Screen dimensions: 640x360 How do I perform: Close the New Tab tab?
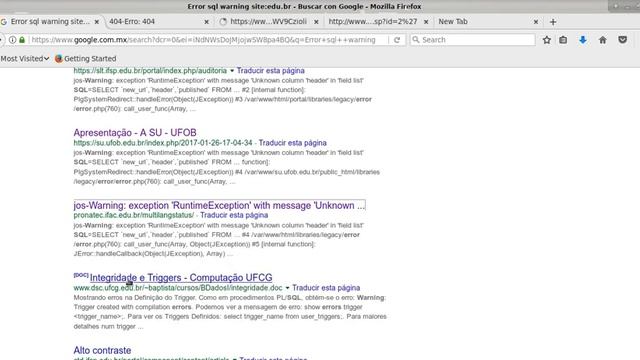click(536, 22)
